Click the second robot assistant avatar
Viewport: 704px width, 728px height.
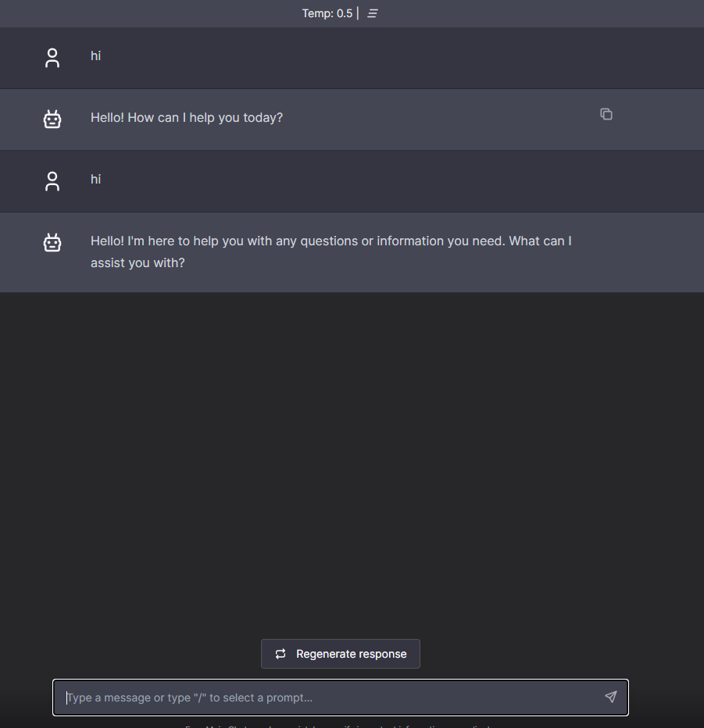(x=52, y=243)
